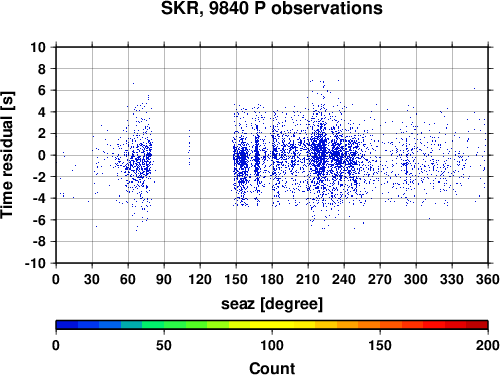Click the yellow colorbar segment near 100
The height and width of the screenshot is (375, 500).
[x=272, y=325]
